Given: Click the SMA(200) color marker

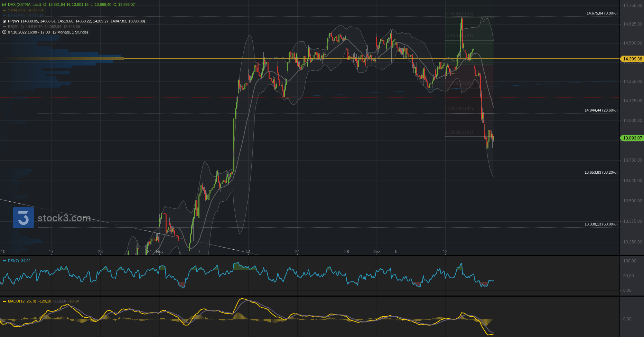Looking at the screenshot, I should pyautogui.click(x=4, y=10).
